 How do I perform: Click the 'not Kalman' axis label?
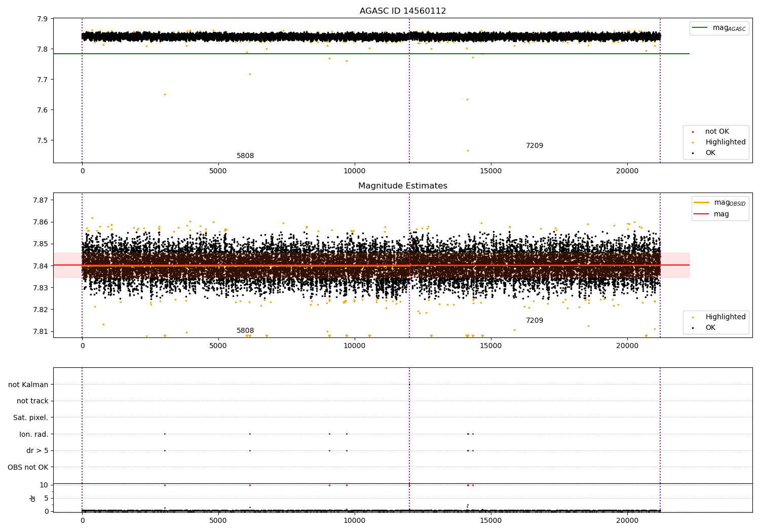click(28, 385)
